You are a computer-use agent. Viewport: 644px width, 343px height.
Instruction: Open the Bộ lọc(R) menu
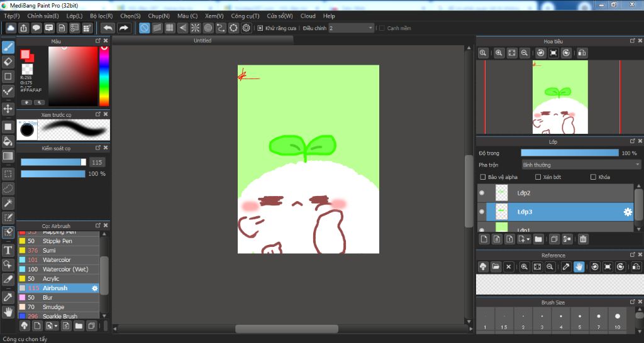click(x=101, y=16)
